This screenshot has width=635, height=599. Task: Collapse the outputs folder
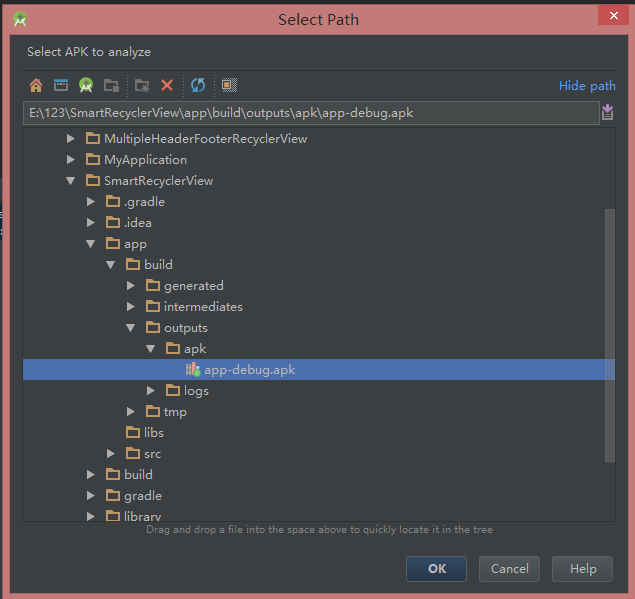click(x=130, y=328)
